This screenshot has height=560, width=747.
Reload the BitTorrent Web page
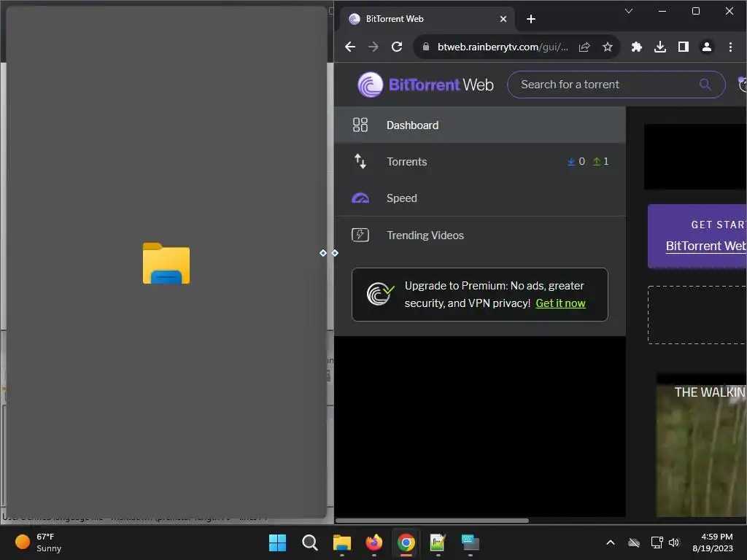pos(397,47)
